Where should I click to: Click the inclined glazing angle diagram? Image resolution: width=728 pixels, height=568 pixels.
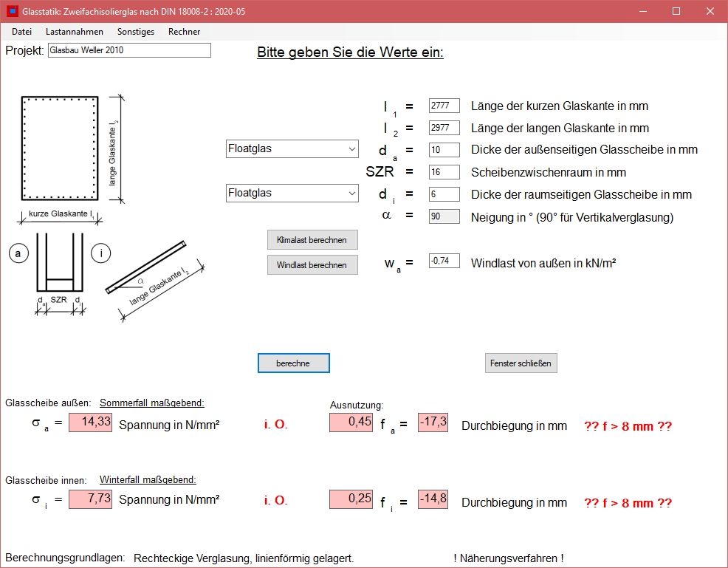click(154, 281)
